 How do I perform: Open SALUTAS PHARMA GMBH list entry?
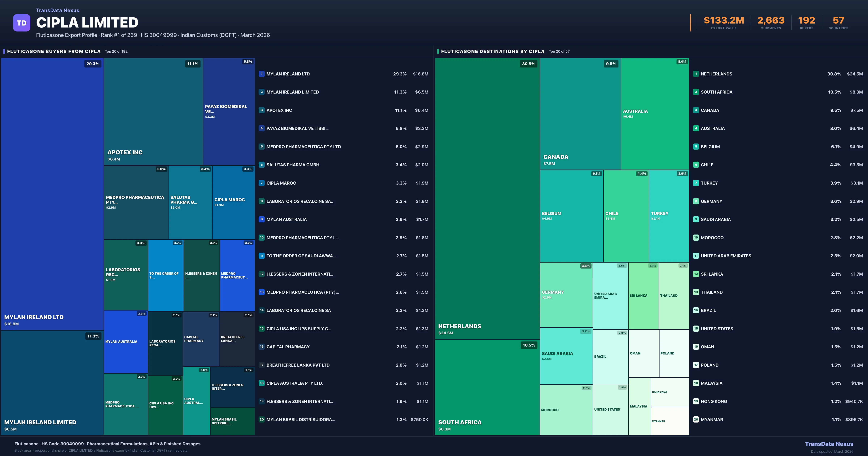(x=292, y=165)
